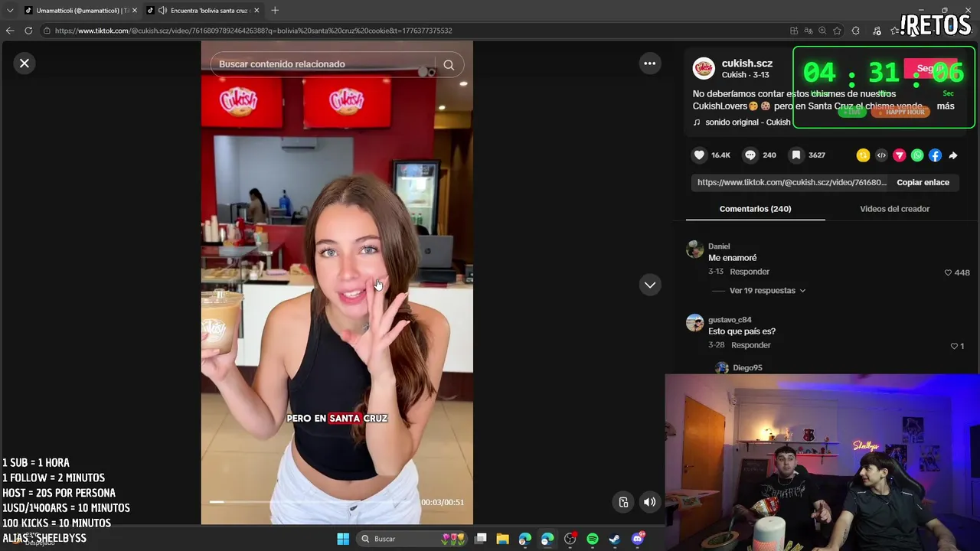The image size is (980, 551).
Task: Share video to WhatsApp
Action: click(x=917, y=155)
